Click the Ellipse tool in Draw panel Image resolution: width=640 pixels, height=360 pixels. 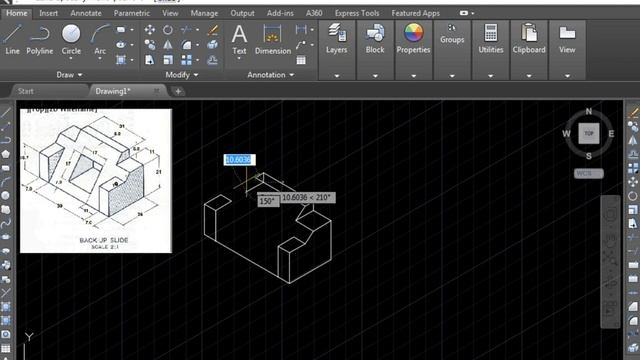point(121,45)
